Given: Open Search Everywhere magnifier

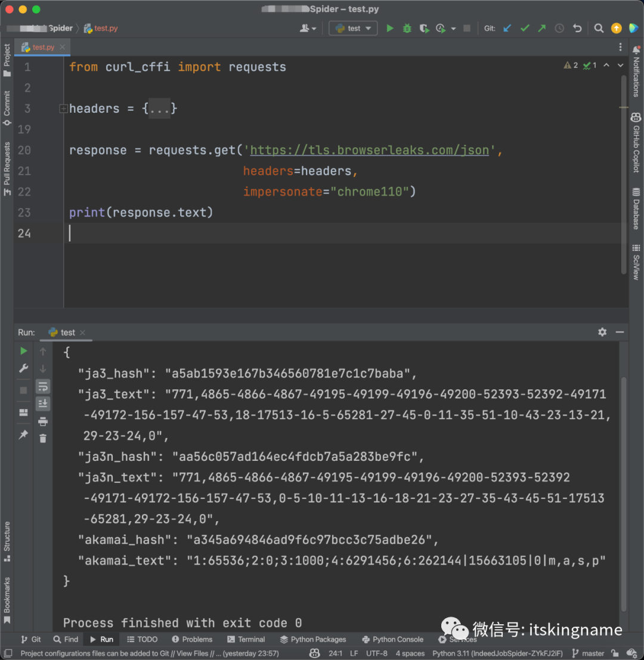Looking at the screenshot, I should pos(599,28).
